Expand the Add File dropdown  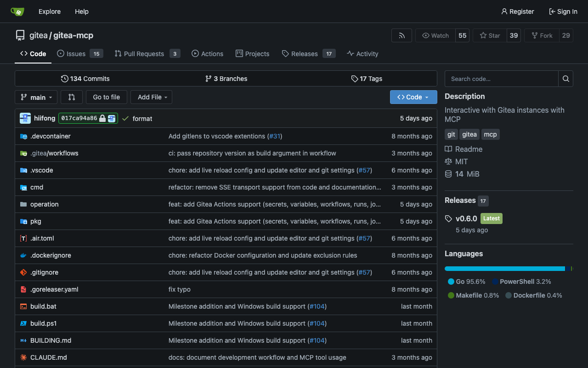coord(152,97)
